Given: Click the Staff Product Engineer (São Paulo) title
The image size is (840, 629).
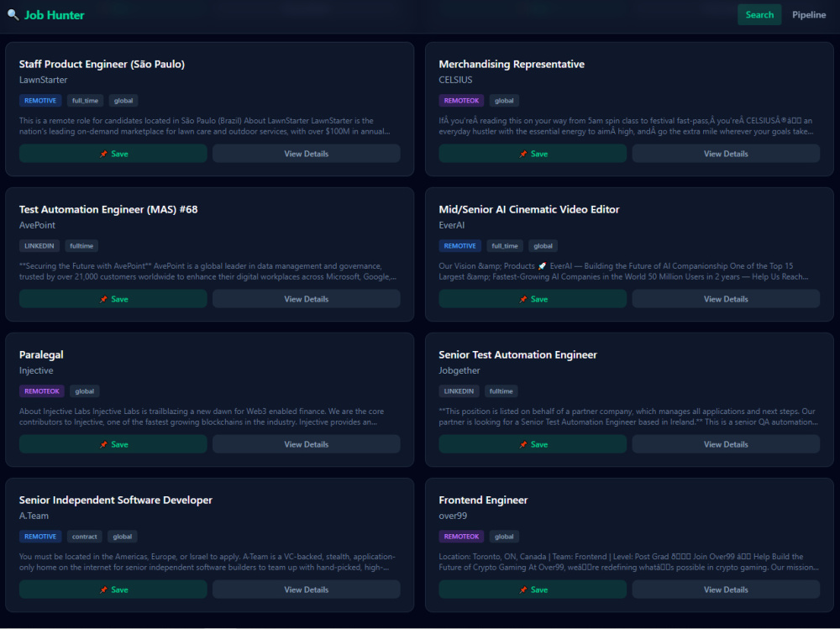Looking at the screenshot, I should tap(102, 65).
